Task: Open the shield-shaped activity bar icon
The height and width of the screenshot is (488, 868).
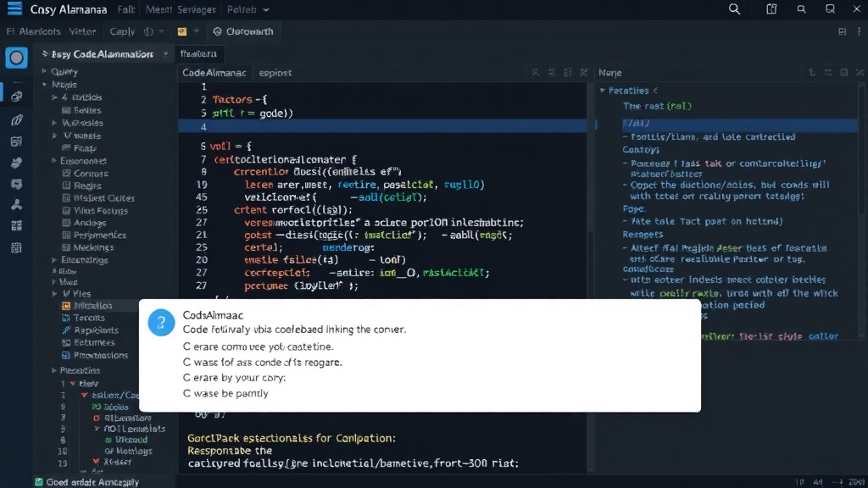Action: (17, 184)
